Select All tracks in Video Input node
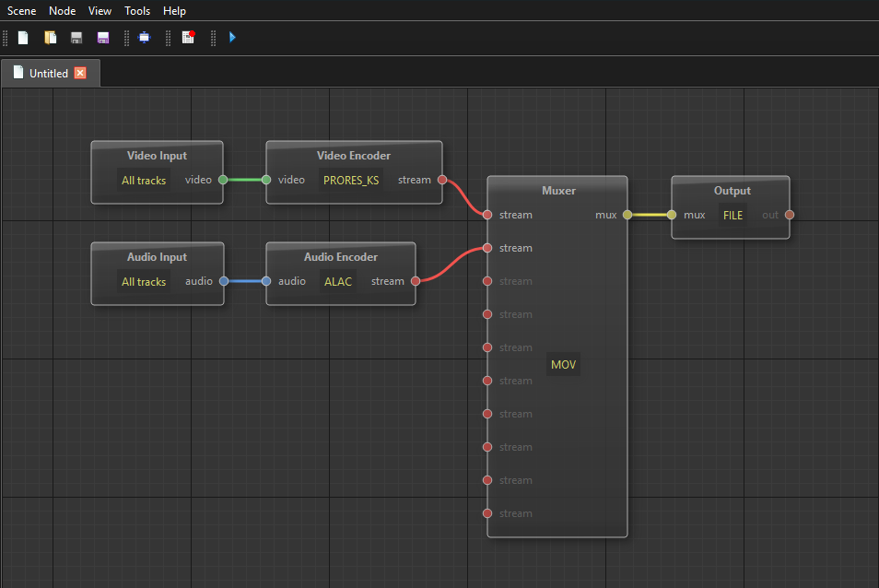The height and width of the screenshot is (588, 879). (144, 181)
